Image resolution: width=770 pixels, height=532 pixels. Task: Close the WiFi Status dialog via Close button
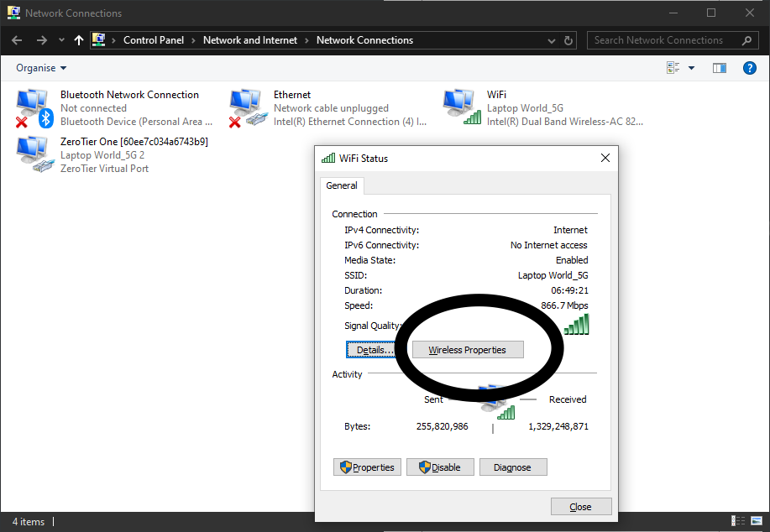pyautogui.click(x=580, y=507)
